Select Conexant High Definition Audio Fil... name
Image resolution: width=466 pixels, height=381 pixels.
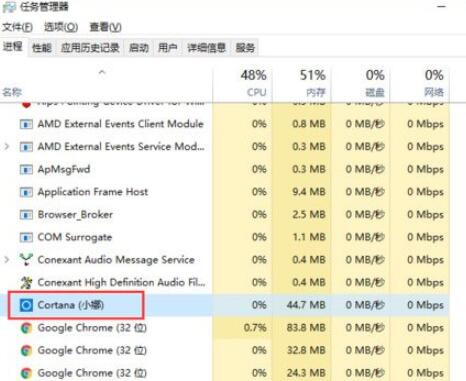tap(121, 282)
